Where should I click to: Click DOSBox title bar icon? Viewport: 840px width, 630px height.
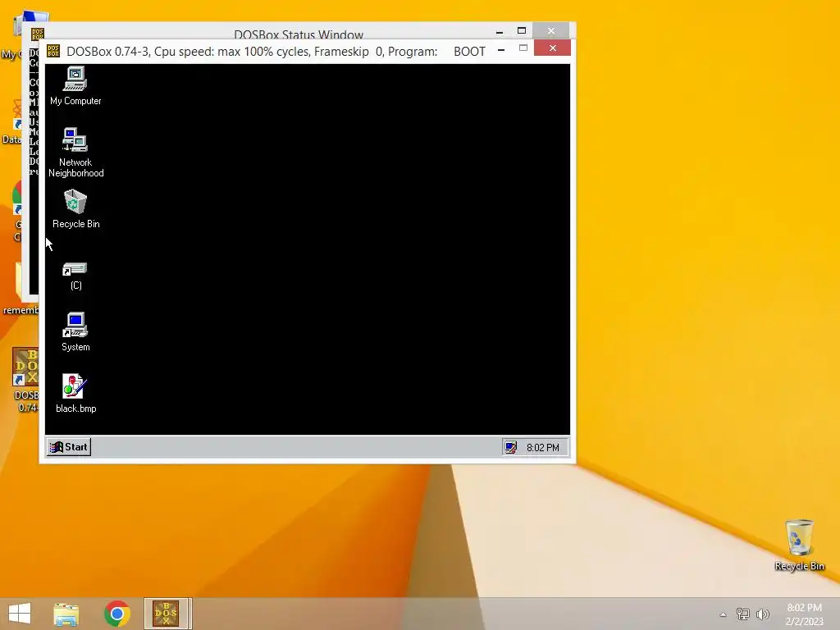click(x=53, y=52)
